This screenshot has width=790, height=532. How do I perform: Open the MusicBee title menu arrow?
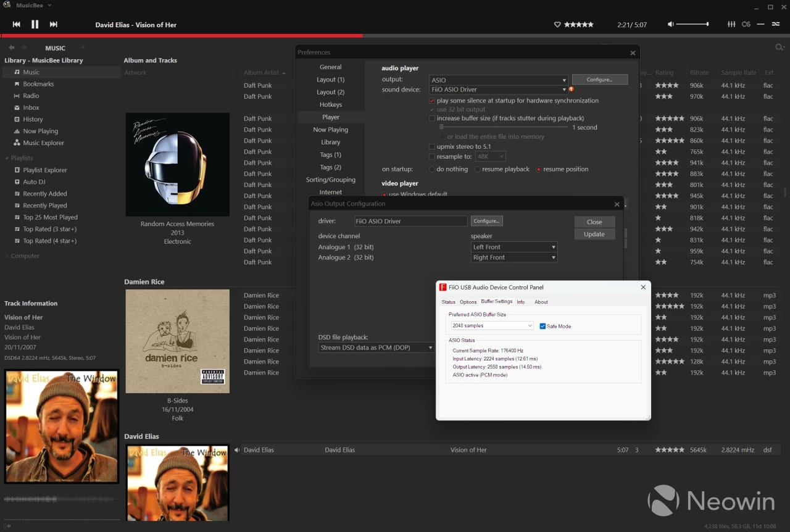(x=49, y=6)
